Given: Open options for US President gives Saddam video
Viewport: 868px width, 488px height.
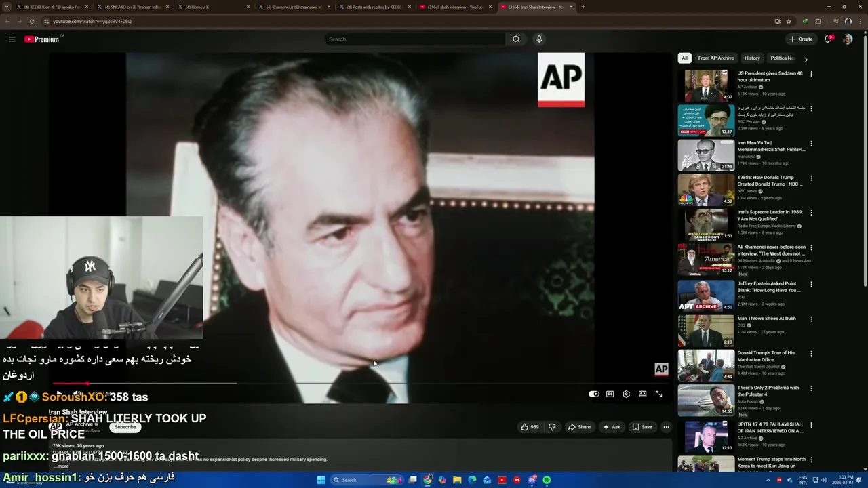Looking at the screenshot, I should pos(811,74).
